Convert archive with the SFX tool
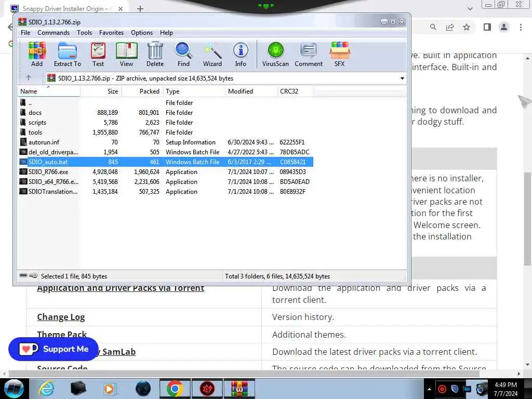 coord(340,54)
